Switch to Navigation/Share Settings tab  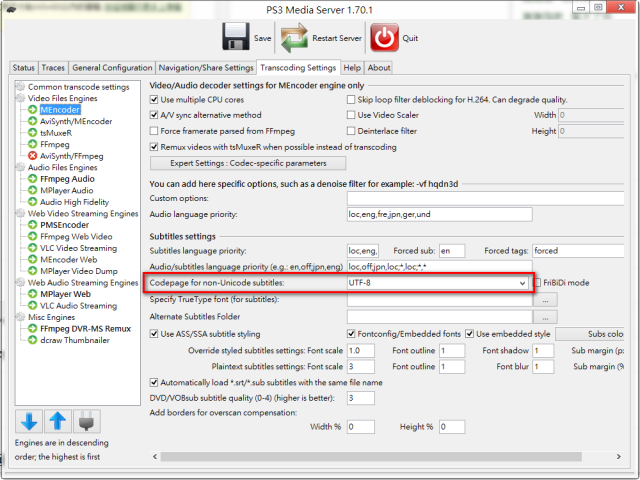(206, 68)
